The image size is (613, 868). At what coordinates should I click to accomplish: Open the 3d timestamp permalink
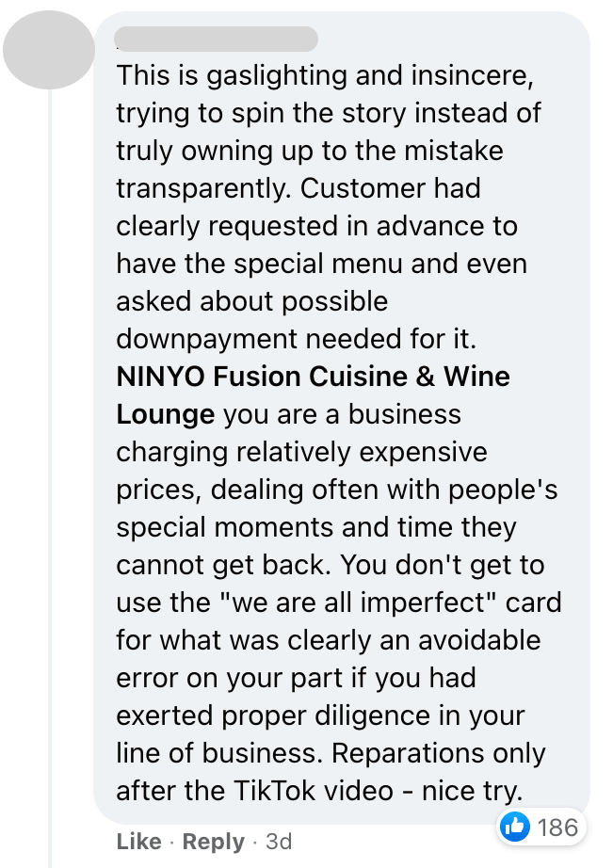[279, 842]
